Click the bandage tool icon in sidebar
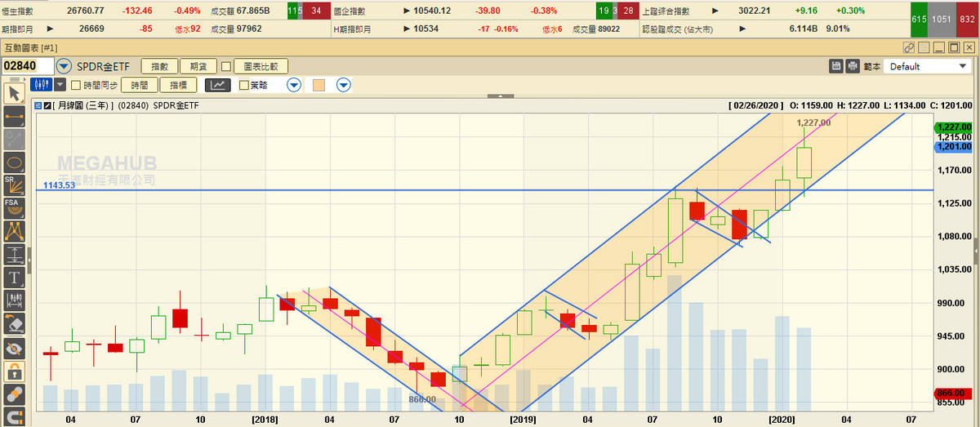 coord(14,394)
